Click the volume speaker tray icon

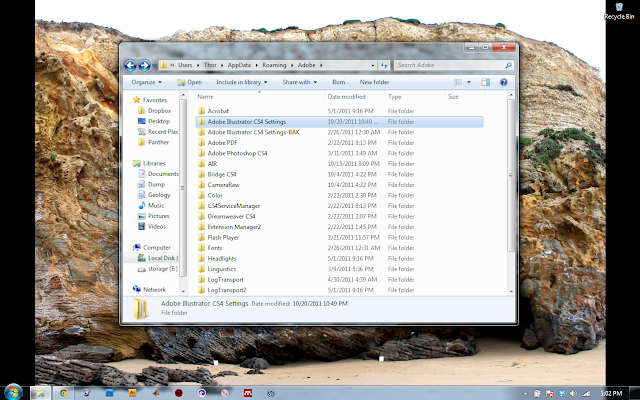(x=573, y=393)
